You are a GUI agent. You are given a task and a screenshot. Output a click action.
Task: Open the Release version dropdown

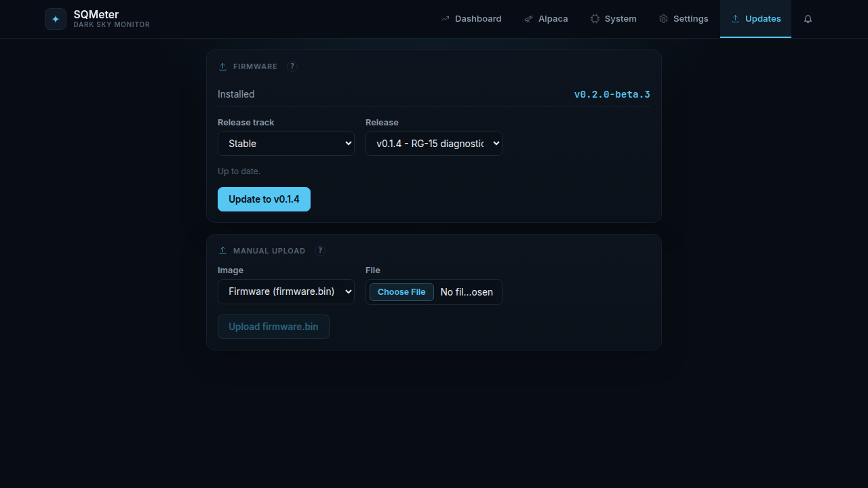[x=434, y=144]
